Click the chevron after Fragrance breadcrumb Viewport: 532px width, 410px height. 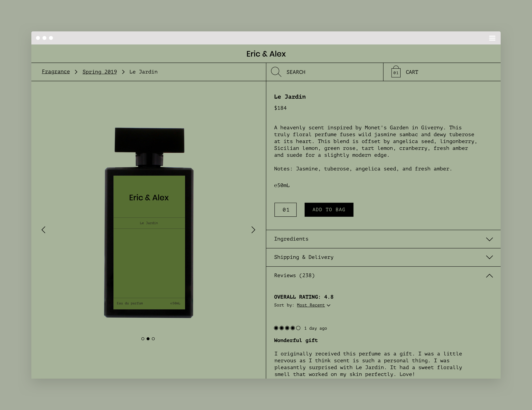coord(76,72)
